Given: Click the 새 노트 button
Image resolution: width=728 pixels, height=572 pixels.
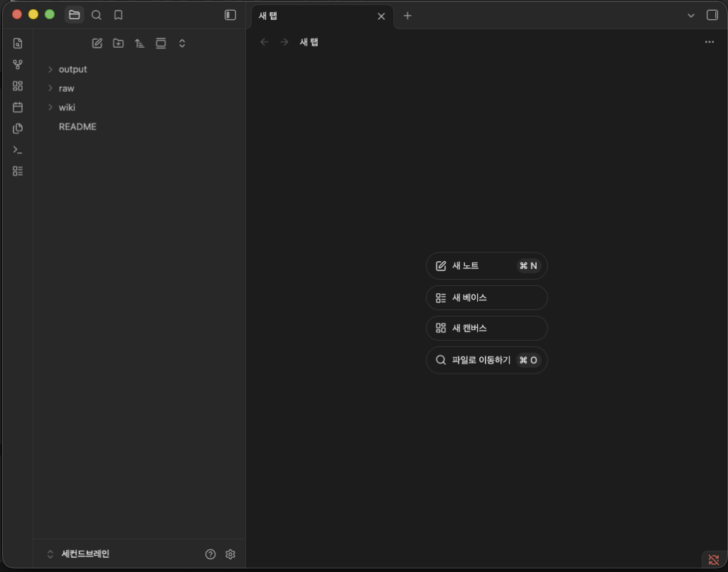Looking at the screenshot, I should [486, 266].
